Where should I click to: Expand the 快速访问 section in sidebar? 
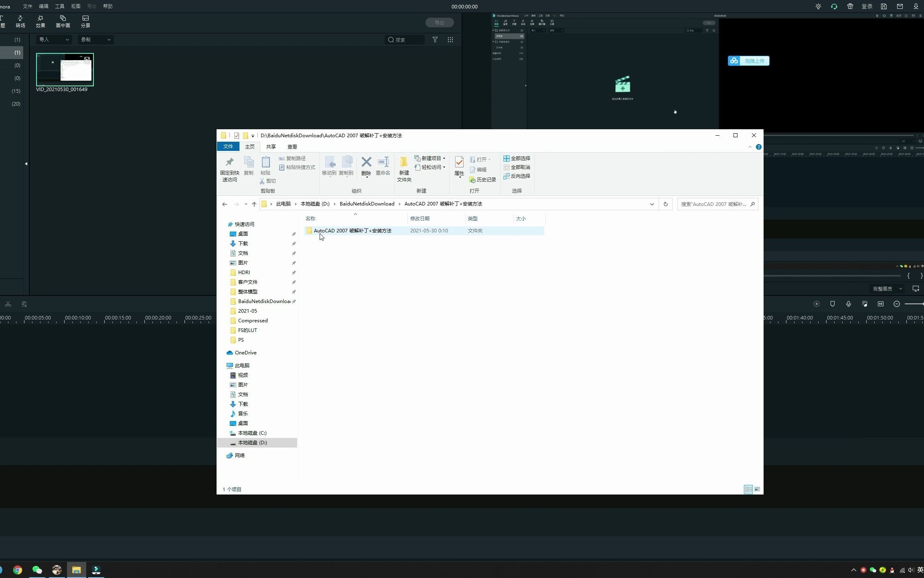(x=223, y=224)
